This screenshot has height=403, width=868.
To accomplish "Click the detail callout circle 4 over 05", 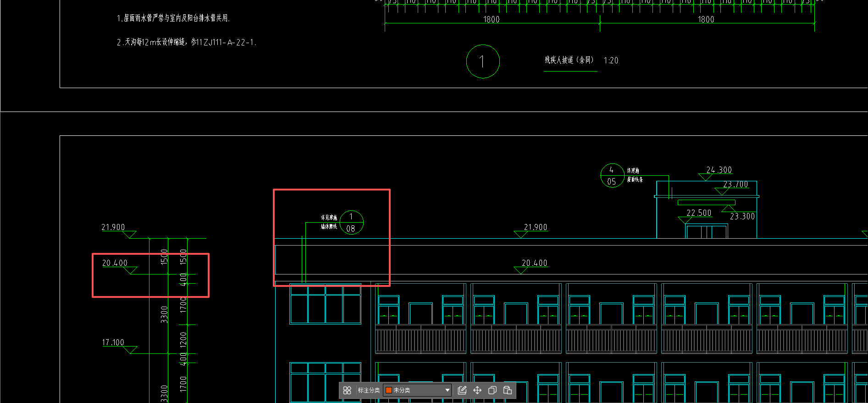I will pos(612,175).
